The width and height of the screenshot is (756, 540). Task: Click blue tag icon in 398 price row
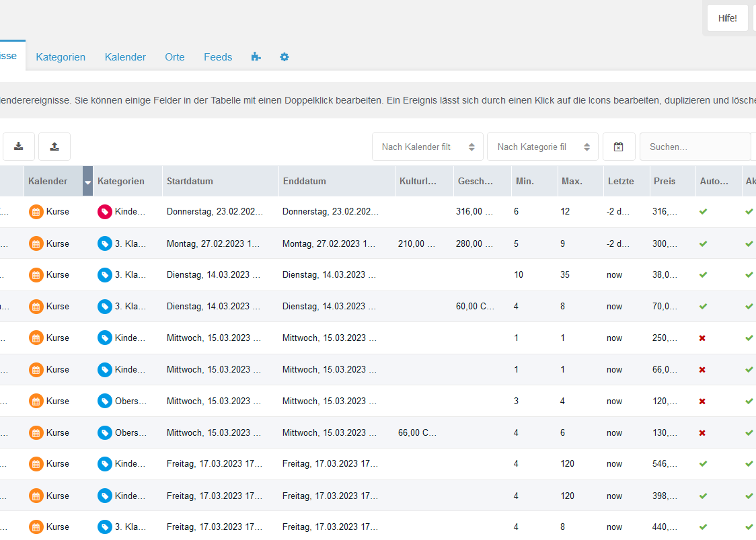[105, 496]
